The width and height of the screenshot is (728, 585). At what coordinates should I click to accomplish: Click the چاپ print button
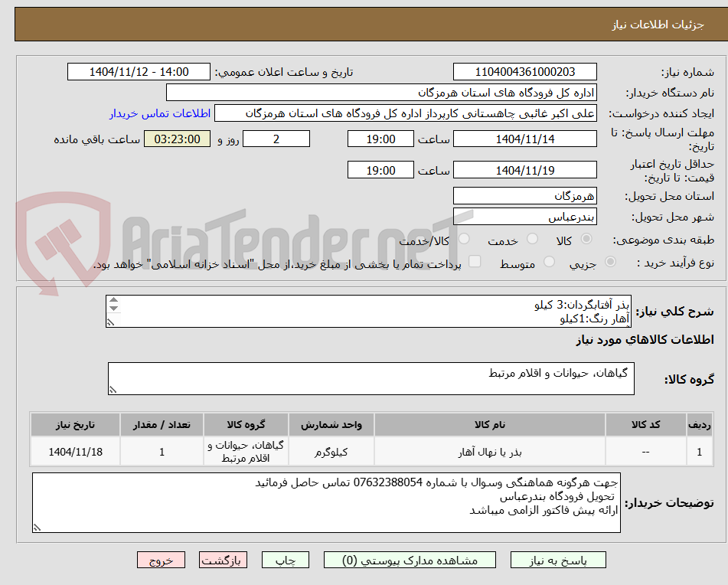tap(286, 560)
